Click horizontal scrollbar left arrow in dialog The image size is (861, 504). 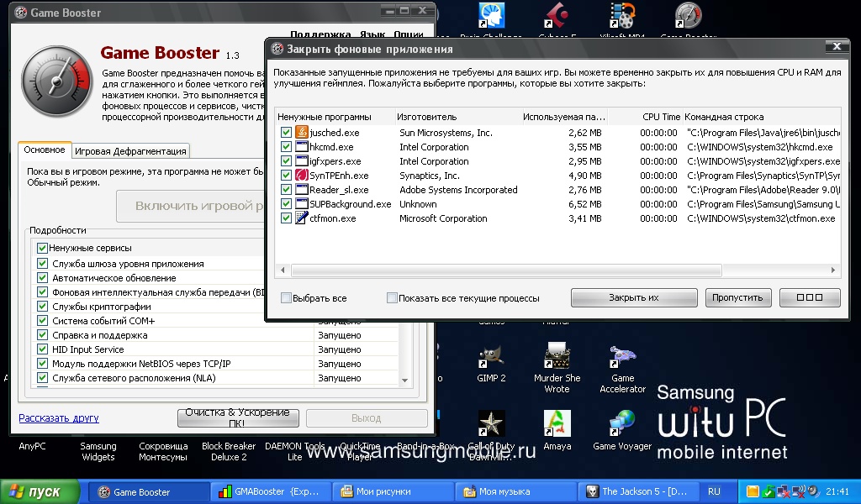click(283, 270)
